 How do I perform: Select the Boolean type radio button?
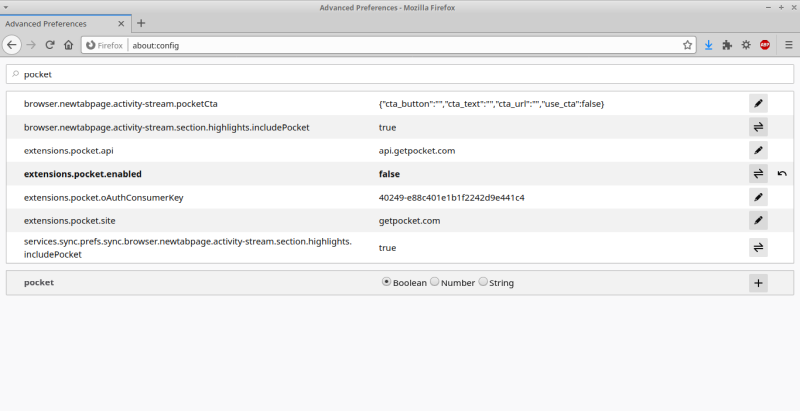[x=386, y=281]
